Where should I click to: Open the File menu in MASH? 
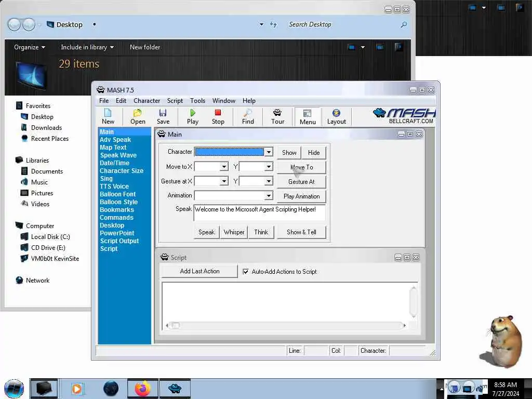pyautogui.click(x=104, y=101)
